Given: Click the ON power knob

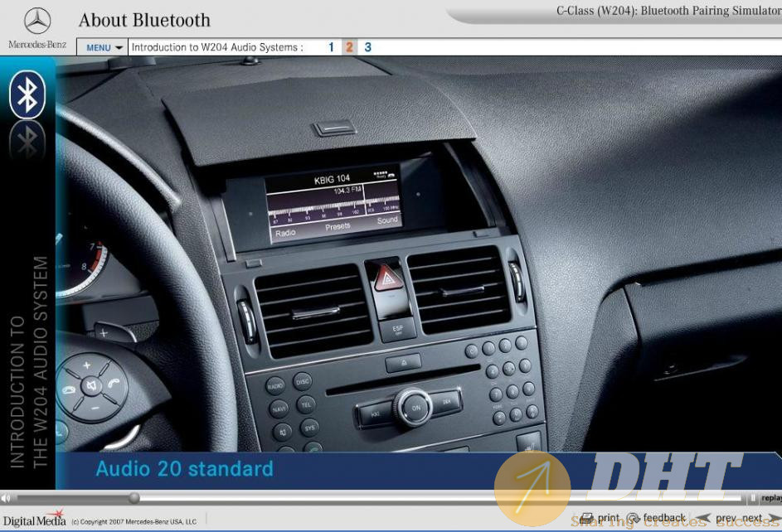Looking at the screenshot, I should pyautogui.click(x=415, y=407).
